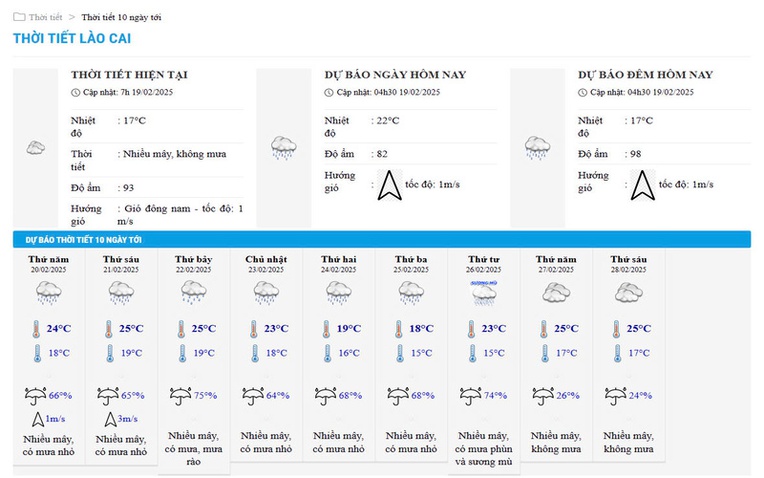
Task: Click the Thời tiết 10 ngày tới breadcrumb
Action: (121, 17)
